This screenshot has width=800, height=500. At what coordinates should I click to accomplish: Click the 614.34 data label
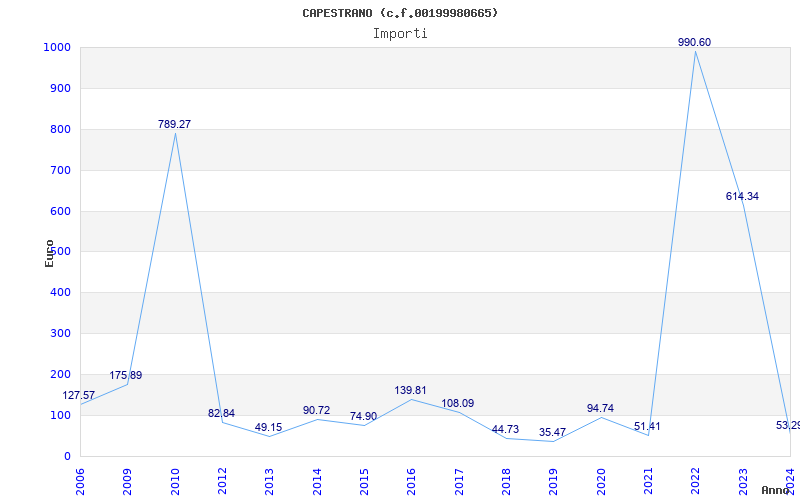pyautogui.click(x=742, y=196)
